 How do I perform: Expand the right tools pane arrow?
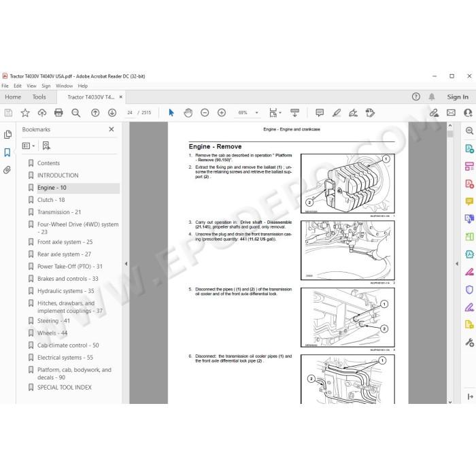tap(457, 264)
